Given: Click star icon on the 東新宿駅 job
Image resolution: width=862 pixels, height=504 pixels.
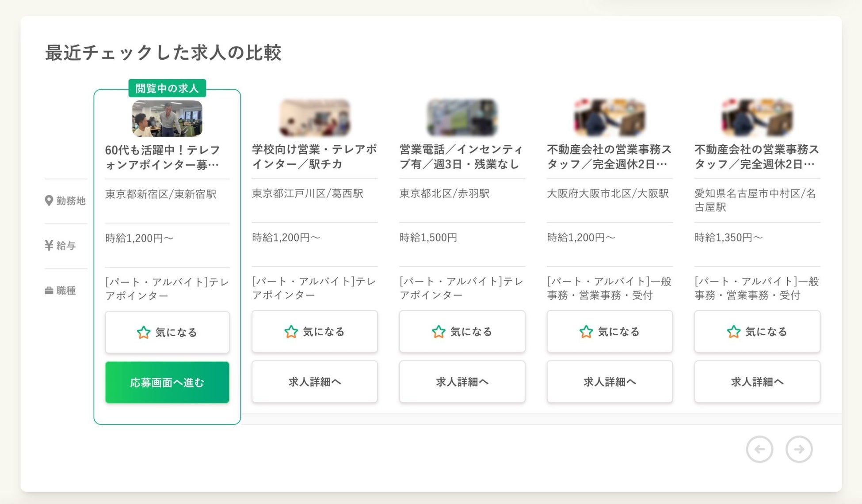Looking at the screenshot, I should point(143,332).
